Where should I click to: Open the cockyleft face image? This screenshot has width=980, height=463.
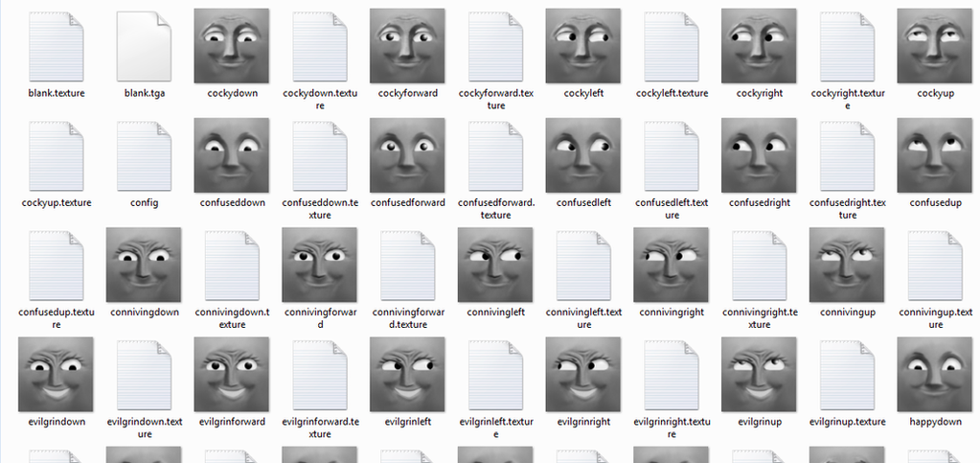point(583,46)
